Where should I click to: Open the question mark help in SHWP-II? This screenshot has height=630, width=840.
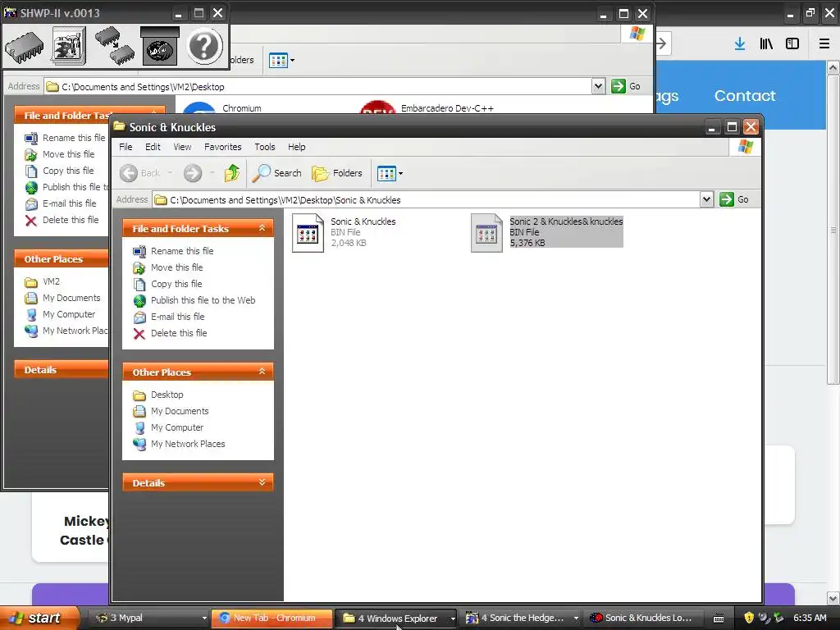(204, 46)
